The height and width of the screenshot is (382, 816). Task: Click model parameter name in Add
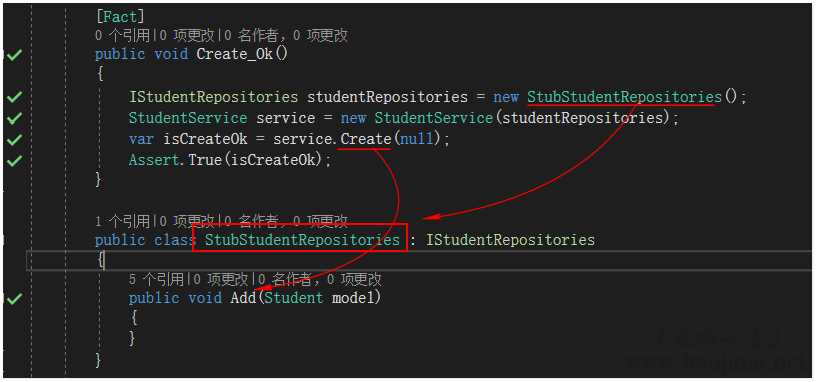click(x=353, y=299)
